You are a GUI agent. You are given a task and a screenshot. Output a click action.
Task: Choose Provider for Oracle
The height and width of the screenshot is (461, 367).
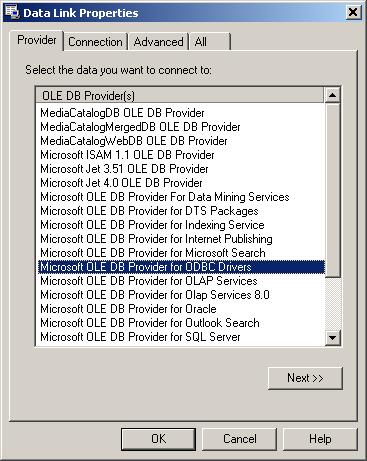tap(181, 309)
